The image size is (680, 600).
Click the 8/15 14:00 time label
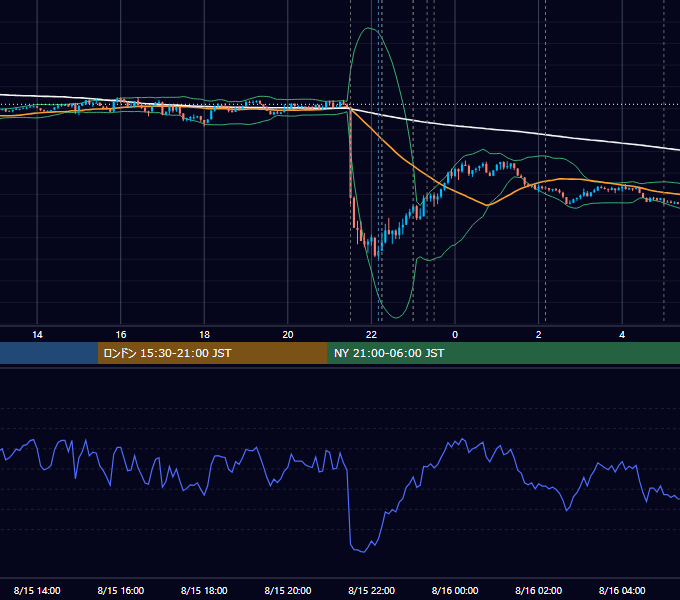pos(37,590)
